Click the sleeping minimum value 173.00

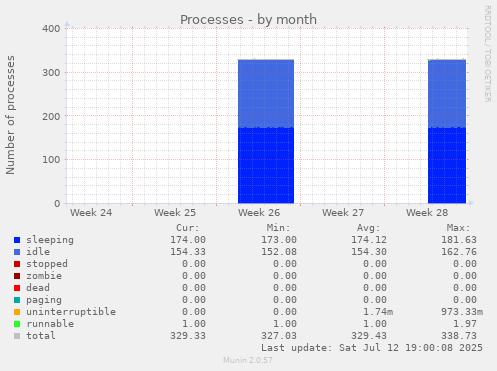(279, 240)
